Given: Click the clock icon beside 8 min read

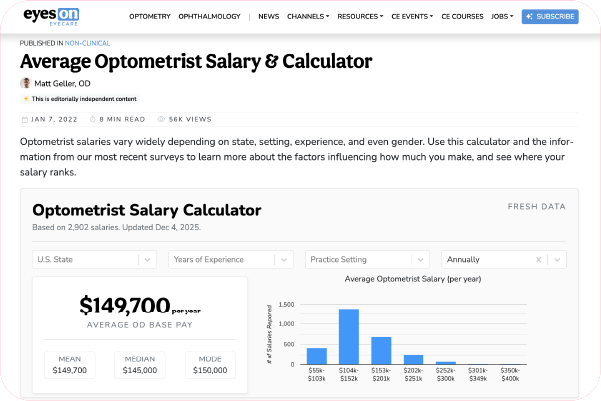Looking at the screenshot, I should click(92, 119).
